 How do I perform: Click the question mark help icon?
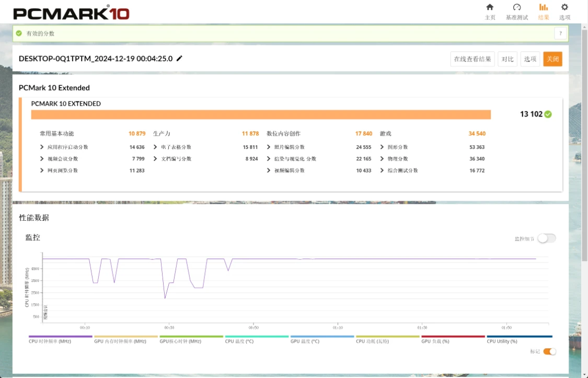tap(560, 33)
